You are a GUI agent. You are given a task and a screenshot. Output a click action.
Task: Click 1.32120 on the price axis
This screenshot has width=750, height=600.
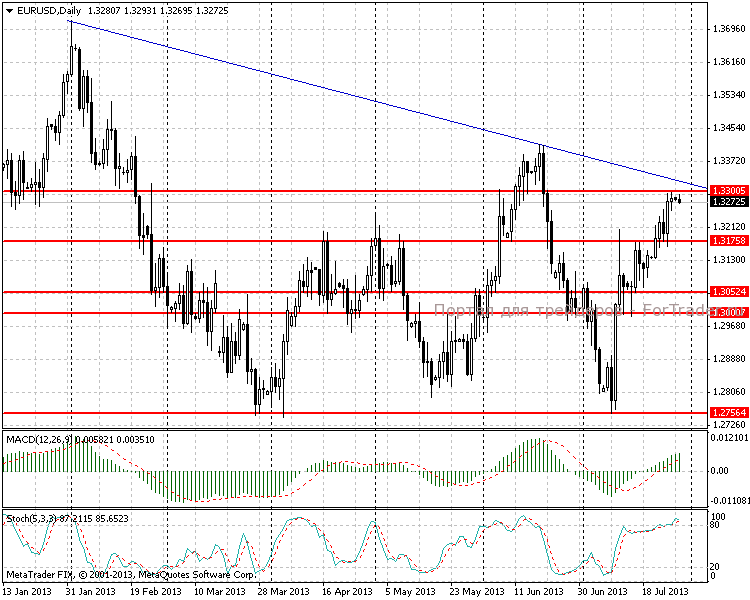click(729, 227)
